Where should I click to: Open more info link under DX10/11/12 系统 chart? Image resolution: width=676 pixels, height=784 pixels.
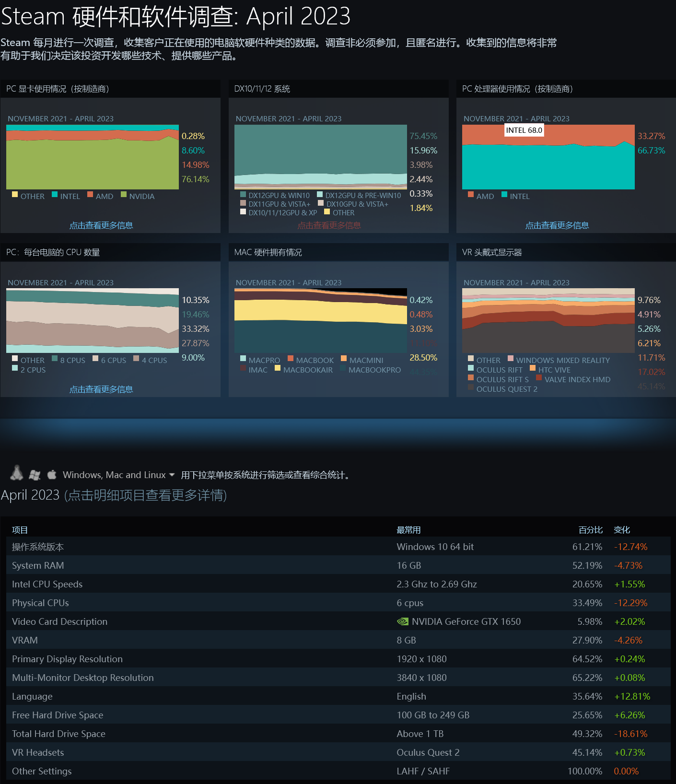(x=329, y=225)
